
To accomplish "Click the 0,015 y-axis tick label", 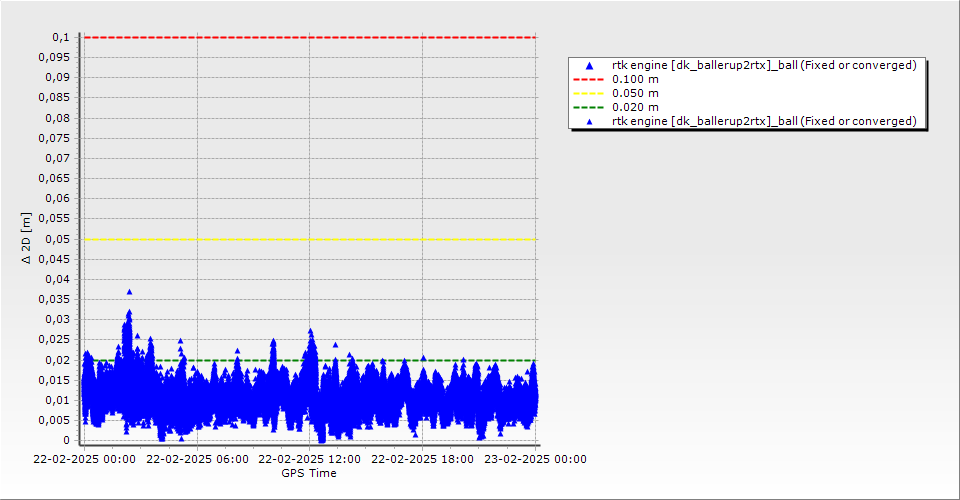I will 54,381.
